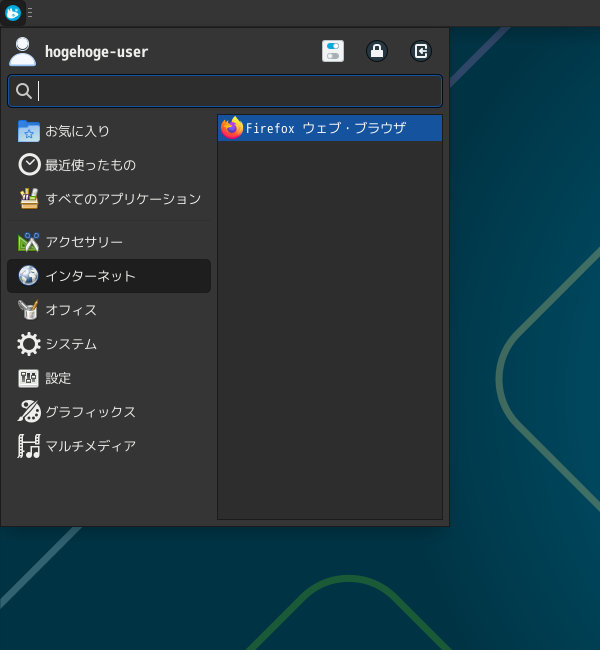This screenshot has height=650, width=600.
Task: Click the hogehoge-user name label
Action: click(96, 52)
